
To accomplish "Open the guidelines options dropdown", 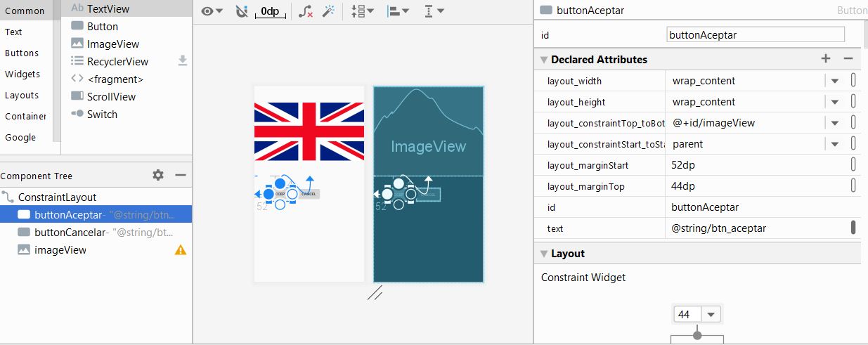I will 434,11.
